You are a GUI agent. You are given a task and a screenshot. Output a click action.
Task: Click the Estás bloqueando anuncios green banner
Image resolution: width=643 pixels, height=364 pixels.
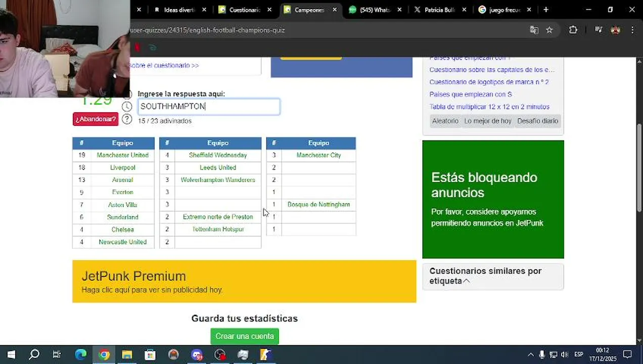click(x=493, y=199)
